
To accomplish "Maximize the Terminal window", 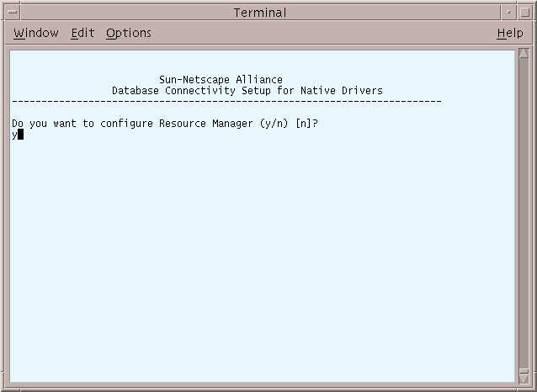I will (524, 13).
